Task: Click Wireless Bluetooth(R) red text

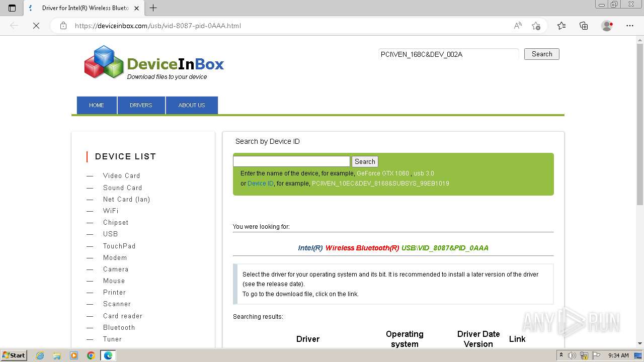Action: (362, 248)
